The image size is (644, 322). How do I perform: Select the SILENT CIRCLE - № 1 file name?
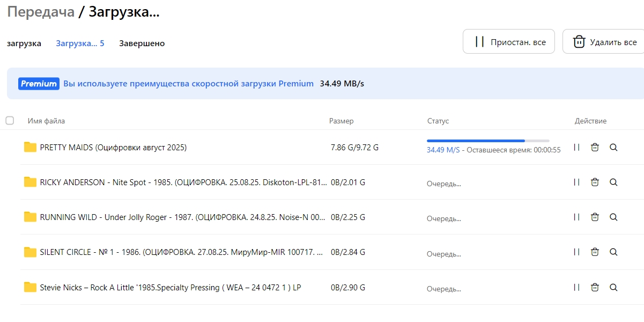pyautogui.click(x=182, y=252)
